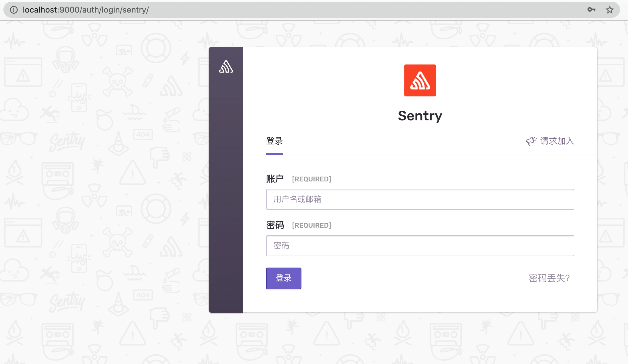Click the red Sentry logo square
628x364 pixels.
coord(420,80)
